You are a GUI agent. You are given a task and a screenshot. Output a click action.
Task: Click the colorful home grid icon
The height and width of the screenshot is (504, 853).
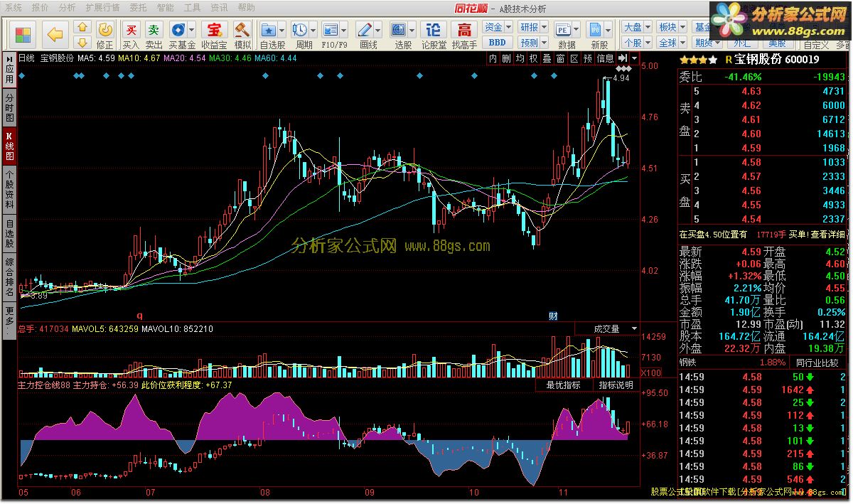pos(23,33)
